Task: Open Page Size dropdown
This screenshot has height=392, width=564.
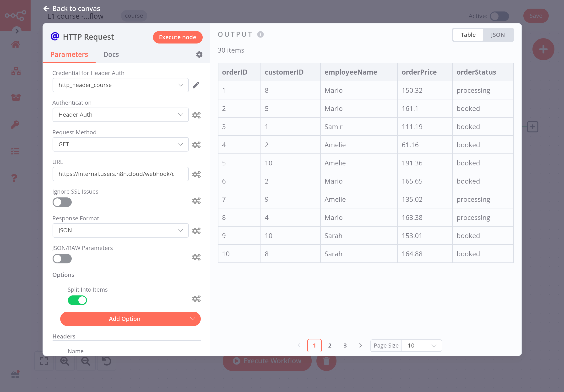Action: click(421, 346)
